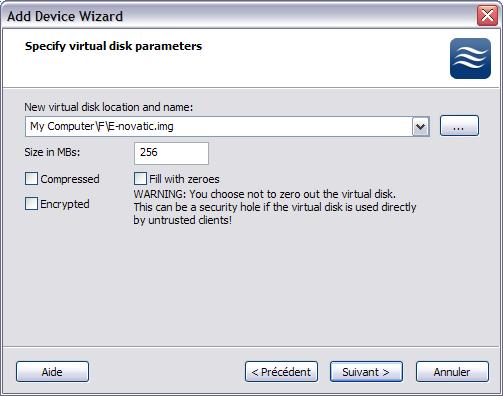Viewport: 503px width, 396px height.
Task: Cancel the wizard with Annuler
Action: pos(452,372)
